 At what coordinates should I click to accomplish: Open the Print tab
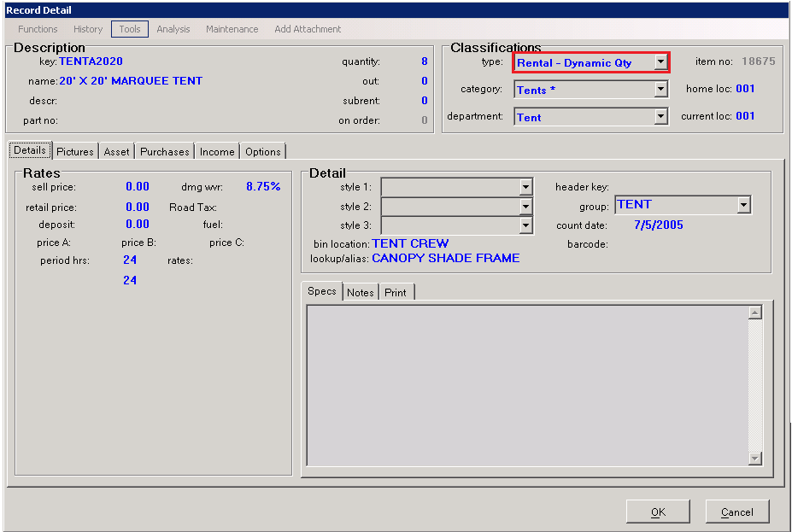click(x=396, y=292)
